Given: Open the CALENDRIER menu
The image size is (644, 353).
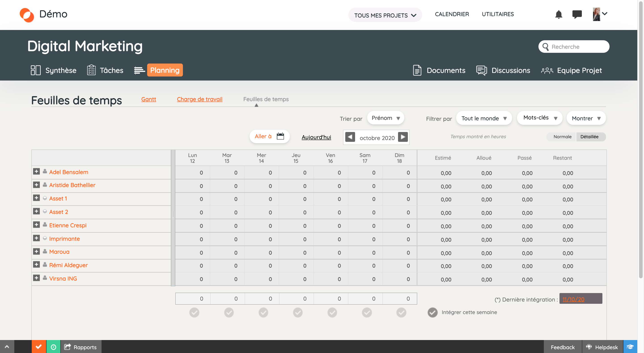Looking at the screenshot, I should click(x=452, y=14).
